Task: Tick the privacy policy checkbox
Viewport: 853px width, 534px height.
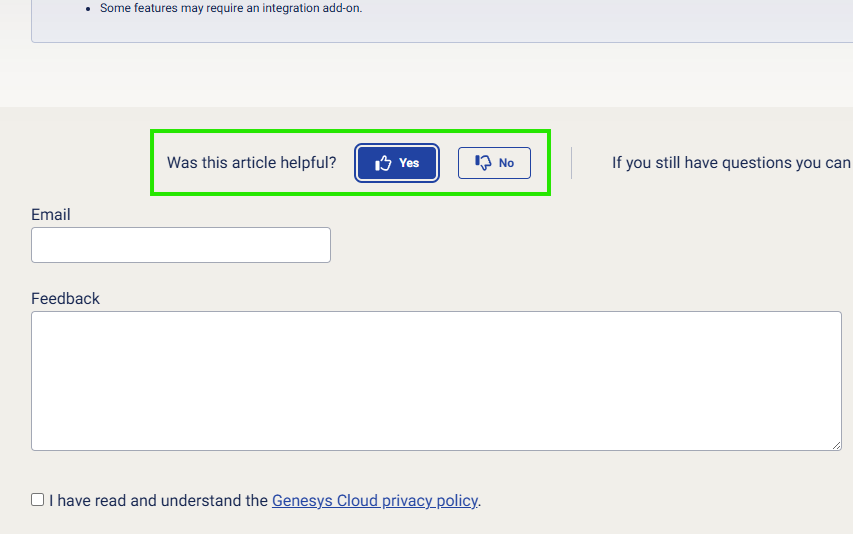Action: [38, 500]
